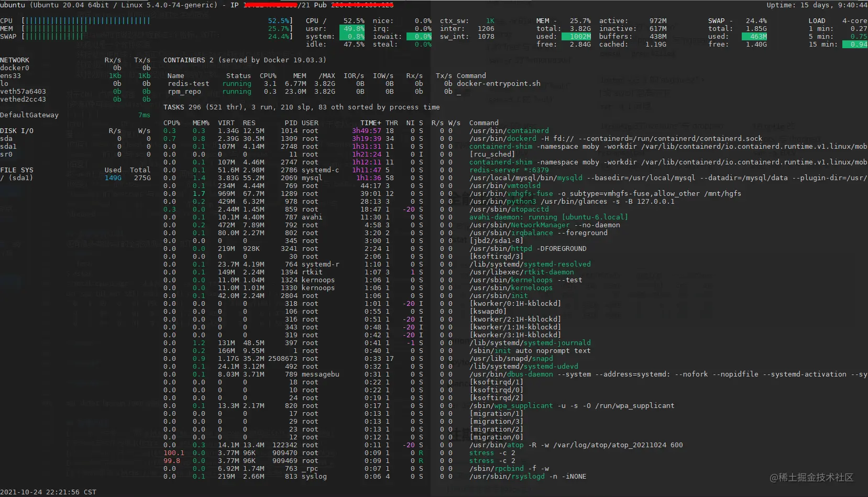This screenshot has height=497, width=868.
Task: Click the highlighted user 49.8% value
Action: (x=352, y=29)
